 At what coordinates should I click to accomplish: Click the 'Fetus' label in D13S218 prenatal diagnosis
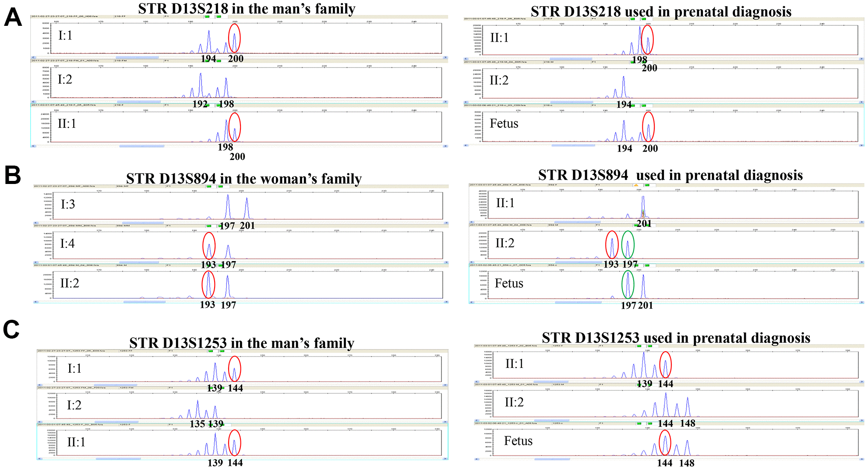pos(504,124)
